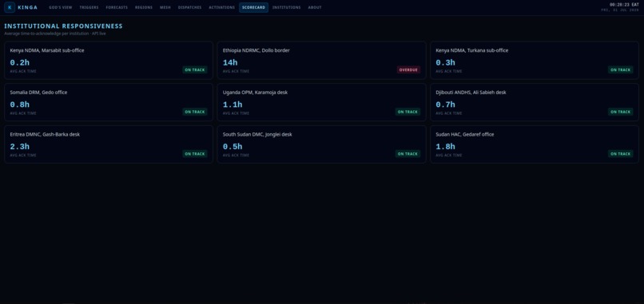Image resolution: width=644 pixels, height=304 pixels.
Task: Click the 1.8h average ack value
Action: tap(445, 147)
